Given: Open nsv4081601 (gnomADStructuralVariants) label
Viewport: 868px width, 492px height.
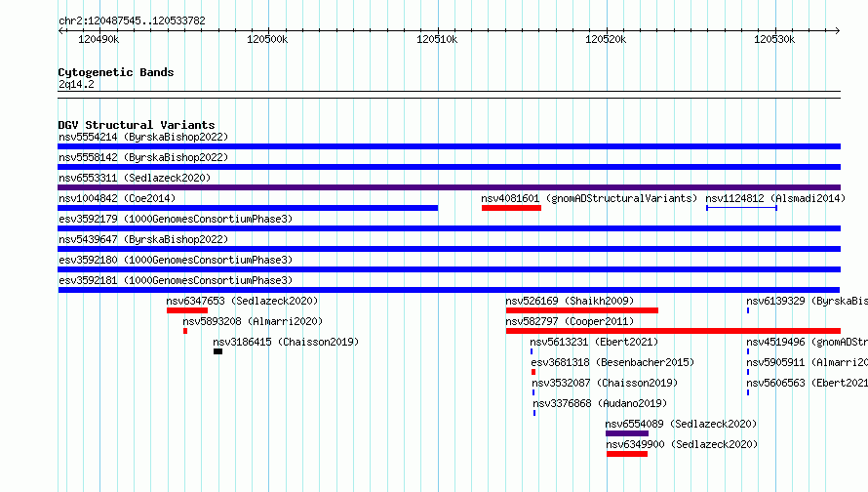Looking at the screenshot, I should tap(589, 198).
